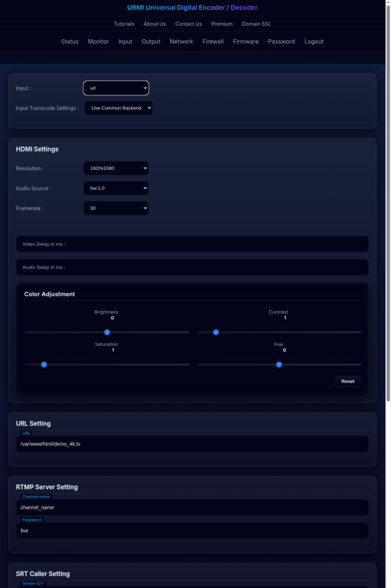
Task: Click the Contrast slider handle
Action: (216, 332)
